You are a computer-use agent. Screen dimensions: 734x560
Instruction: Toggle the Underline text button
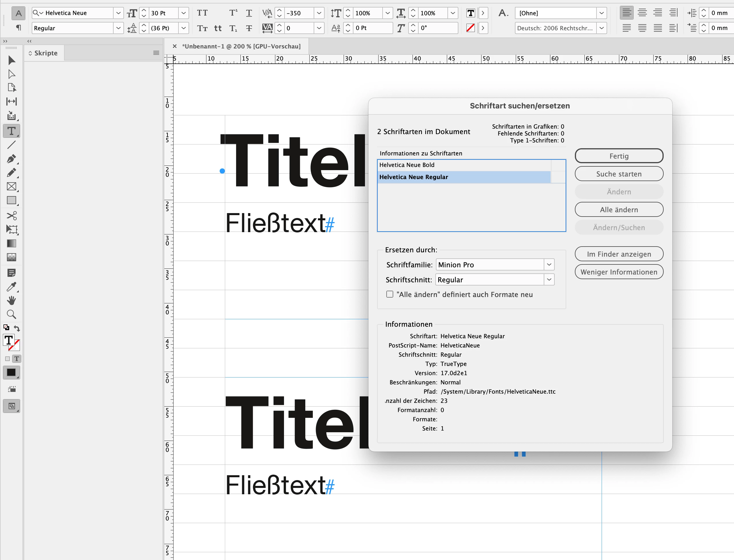[249, 13]
